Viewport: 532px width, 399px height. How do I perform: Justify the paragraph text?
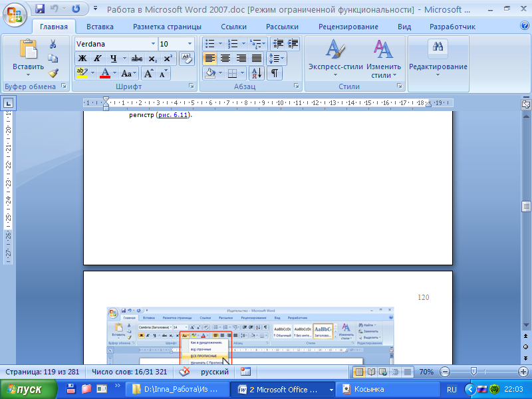257,59
